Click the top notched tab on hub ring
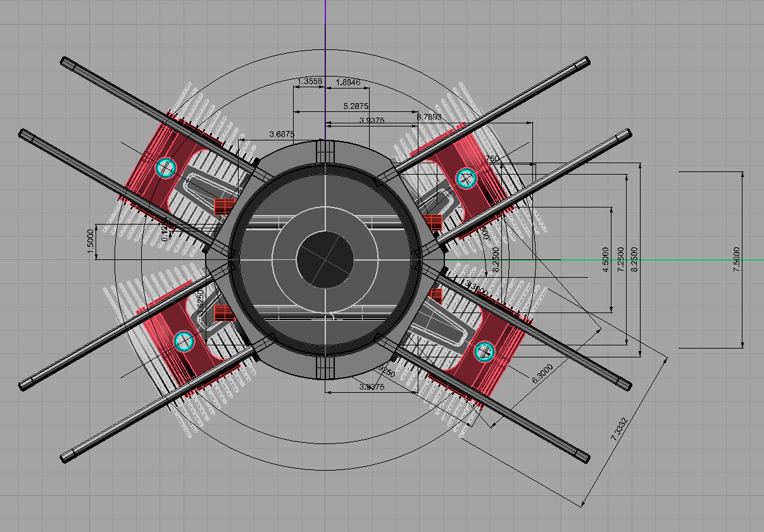The height and width of the screenshot is (532, 764). (x=325, y=151)
